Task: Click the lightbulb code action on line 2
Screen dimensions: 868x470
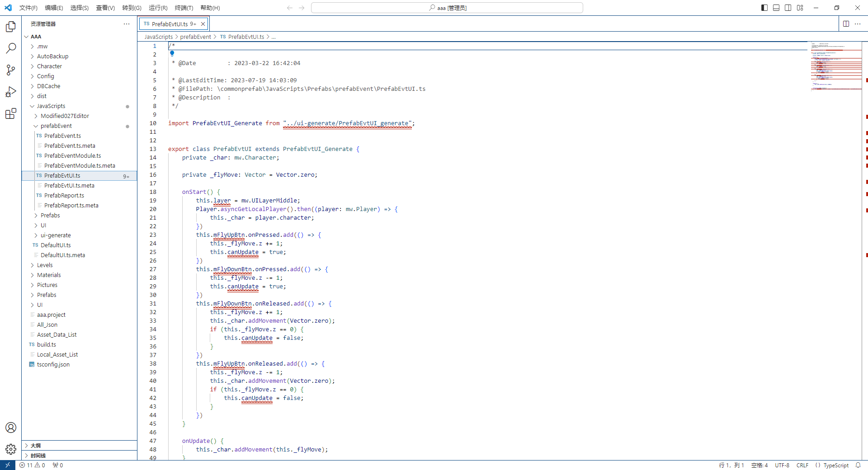Action: (x=172, y=54)
